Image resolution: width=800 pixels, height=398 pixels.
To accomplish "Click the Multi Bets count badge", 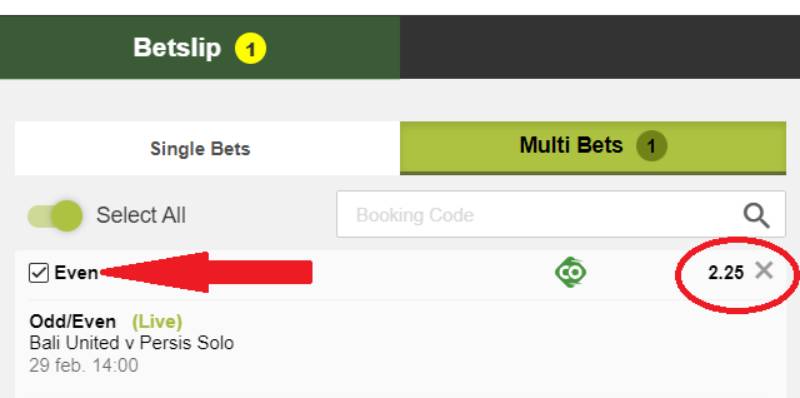I will pos(651,147).
